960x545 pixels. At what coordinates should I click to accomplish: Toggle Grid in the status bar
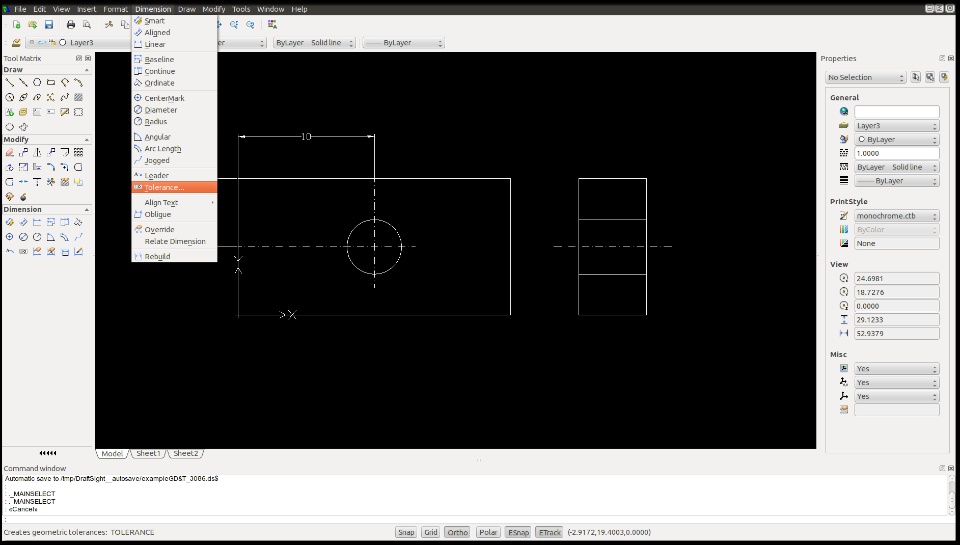pos(431,532)
